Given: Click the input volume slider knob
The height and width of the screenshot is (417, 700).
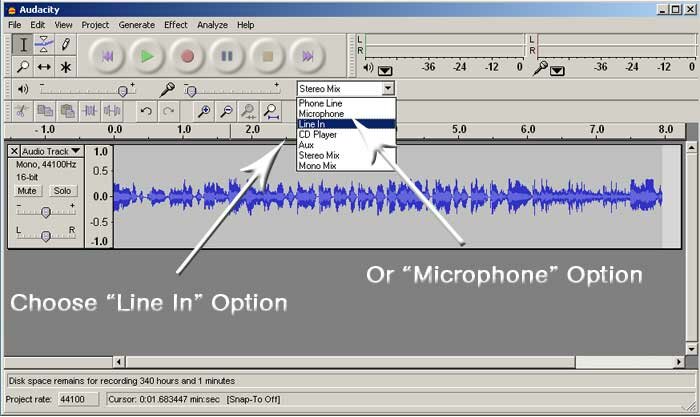Looking at the screenshot, I should [x=191, y=91].
